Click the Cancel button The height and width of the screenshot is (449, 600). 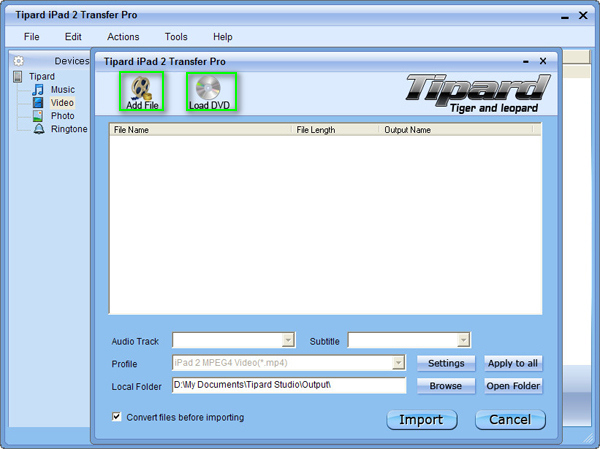pos(510,420)
